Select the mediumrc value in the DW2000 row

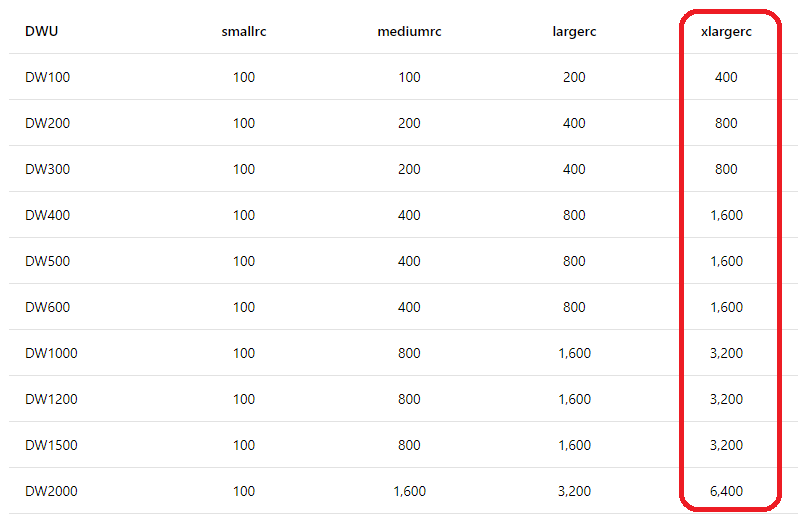[x=409, y=491]
